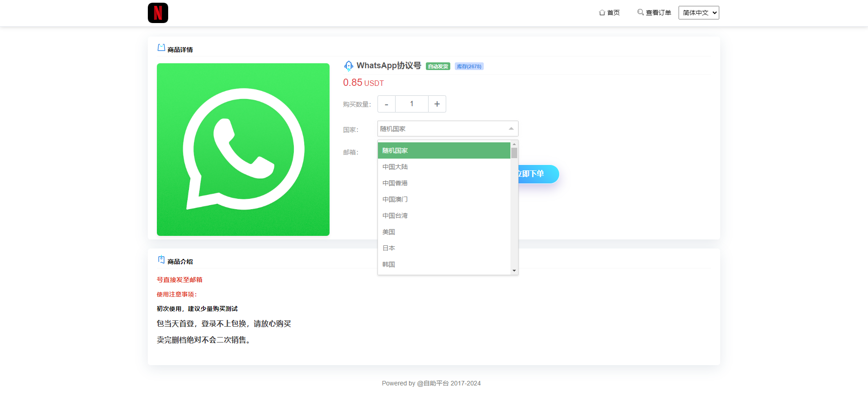Click 包当天首登 guarantee text line

[x=224, y=324]
